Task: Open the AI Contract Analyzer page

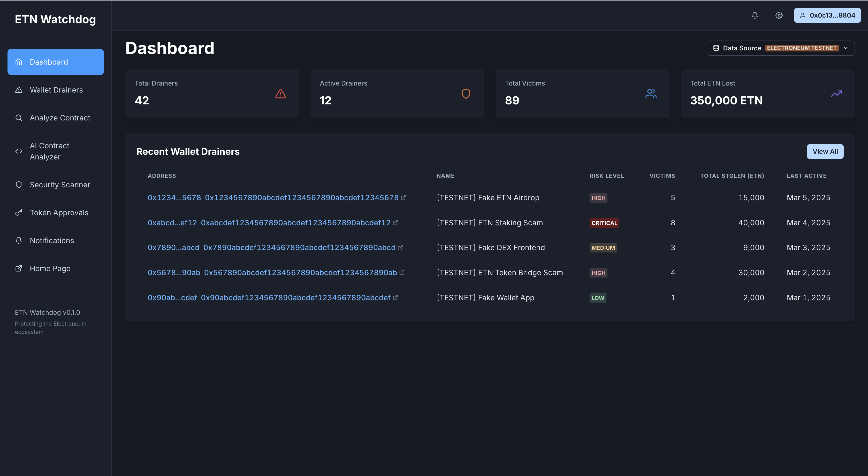Action: click(50, 151)
